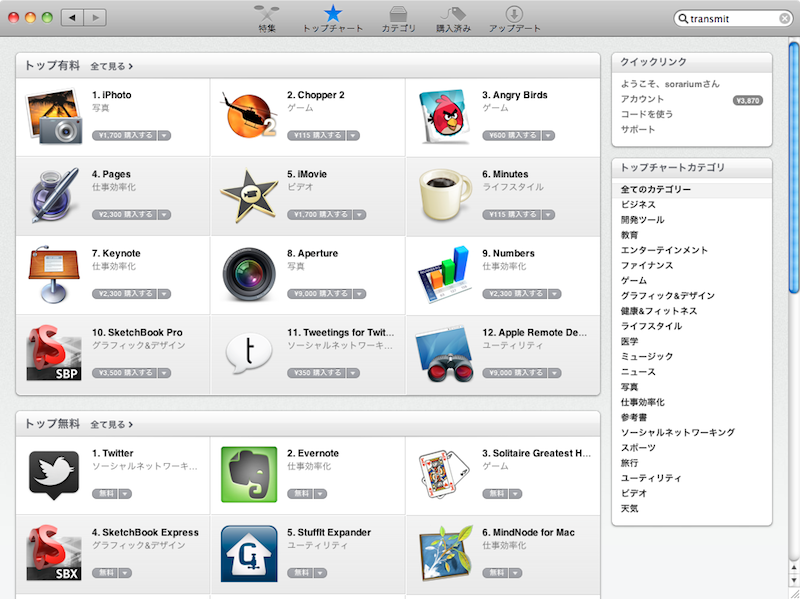The image size is (800, 599).
Task: Open the iMovie star icon
Action: (x=249, y=196)
